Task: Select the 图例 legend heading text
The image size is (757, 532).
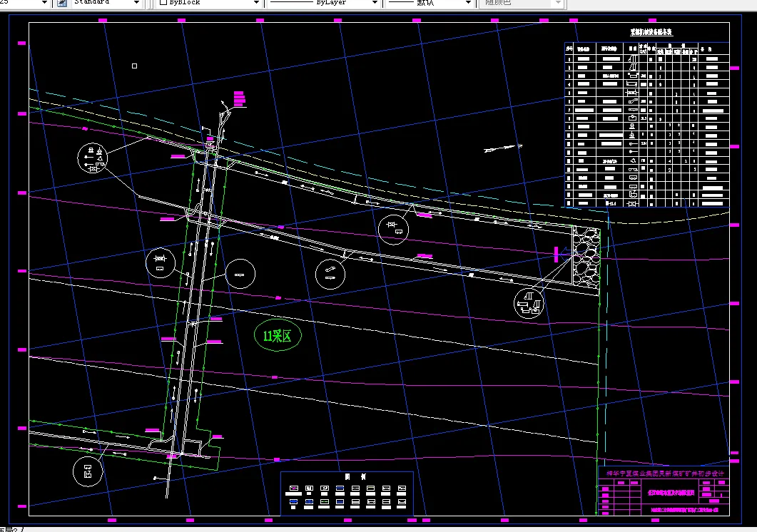Action: click(x=355, y=476)
